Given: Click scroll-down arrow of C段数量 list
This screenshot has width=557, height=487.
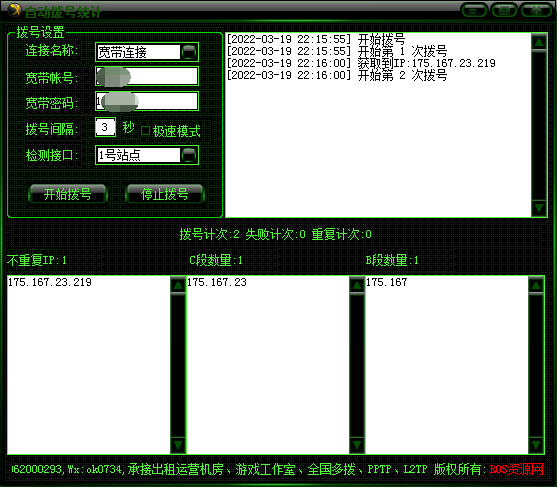Looking at the screenshot, I should (357, 445).
